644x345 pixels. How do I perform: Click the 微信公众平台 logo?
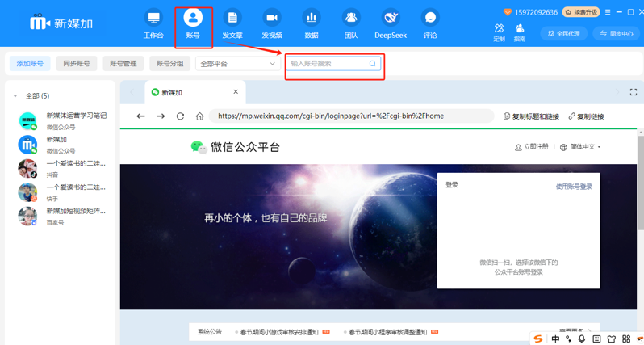(x=236, y=147)
